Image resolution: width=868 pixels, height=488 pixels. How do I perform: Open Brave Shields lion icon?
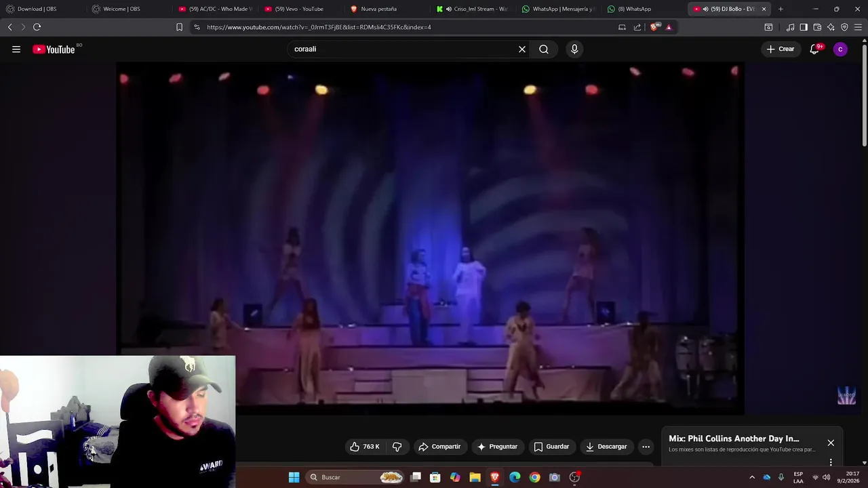pos(654,27)
